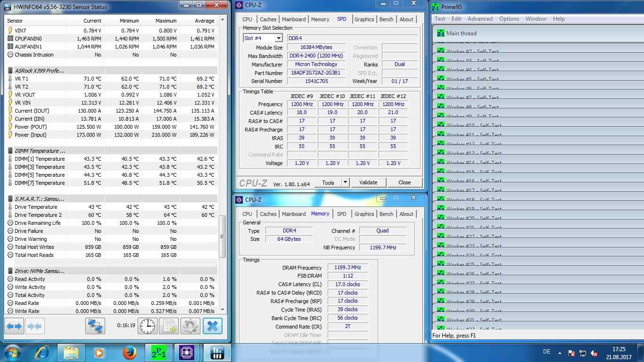
Task: Open Graphics tab in SPD-showing CPU-Z window
Action: pos(364,19)
